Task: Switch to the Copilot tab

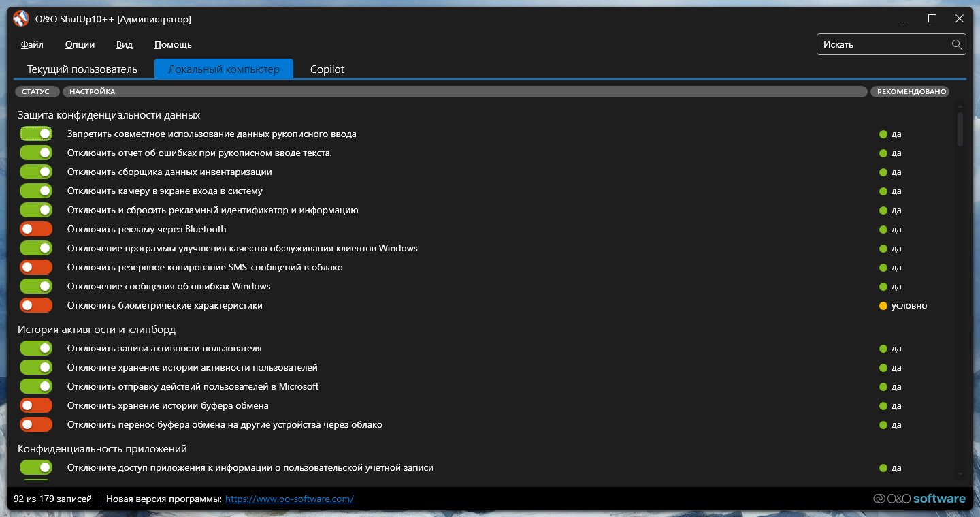Action: click(x=327, y=69)
